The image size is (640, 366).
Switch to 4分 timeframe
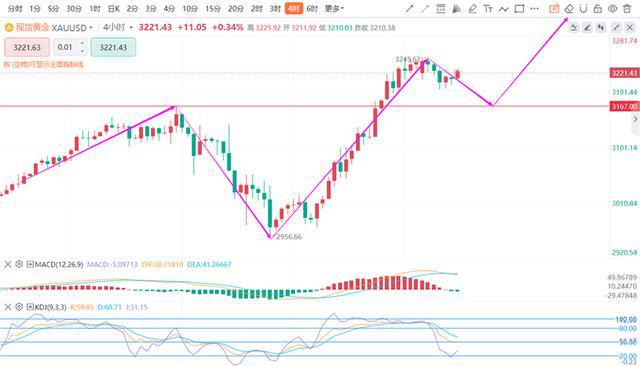click(x=169, y=9)
